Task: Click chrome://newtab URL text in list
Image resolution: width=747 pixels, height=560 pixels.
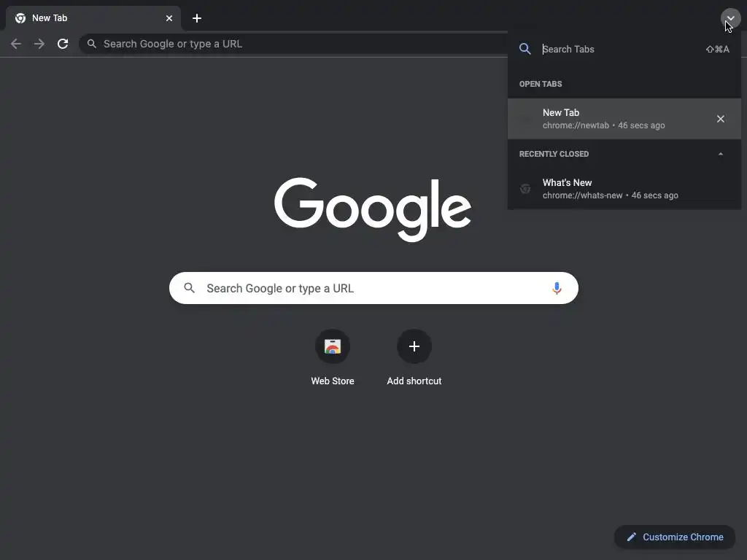Action: tap(576, 125)
